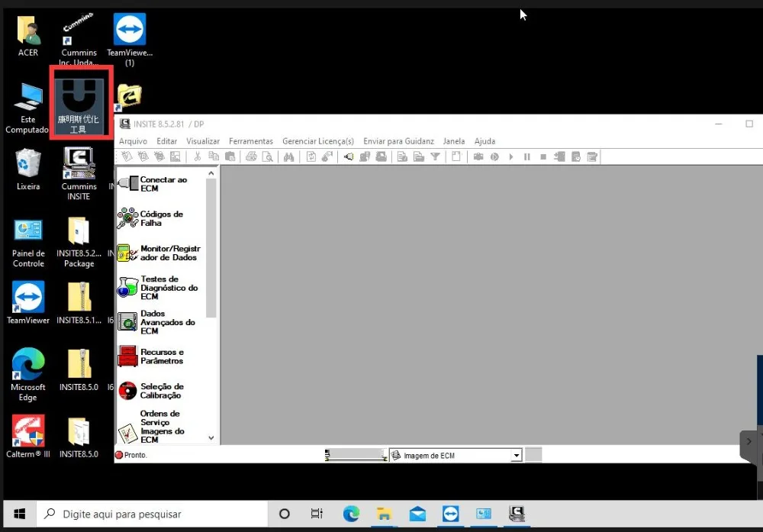Open Códigos de Falha view
763x532 pixels.
click(x=151, y=218)
